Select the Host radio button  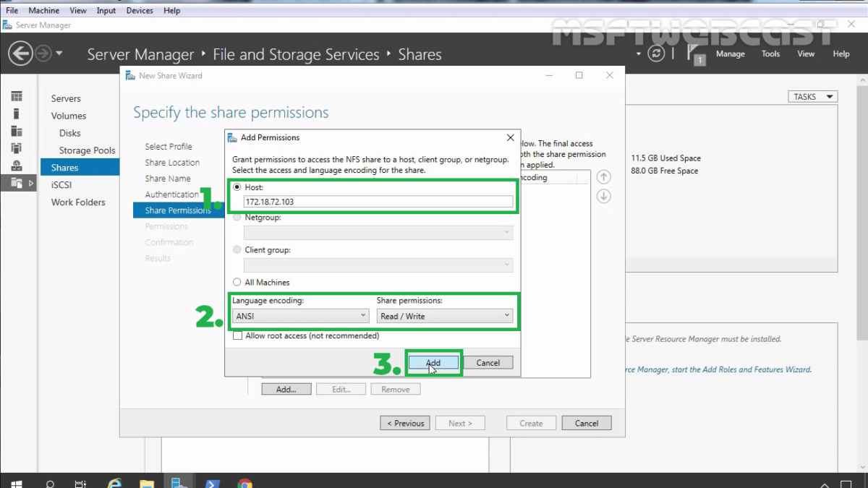[x=237, y=187]
